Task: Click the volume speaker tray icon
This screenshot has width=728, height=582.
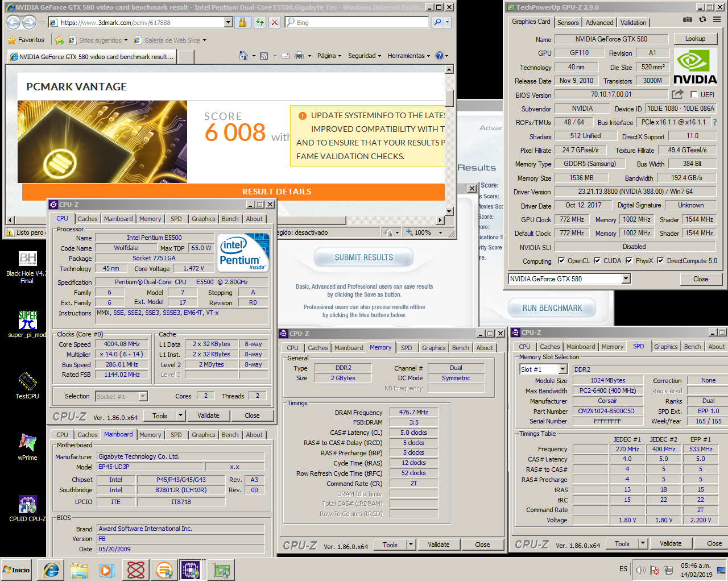Action: (641, 569)
